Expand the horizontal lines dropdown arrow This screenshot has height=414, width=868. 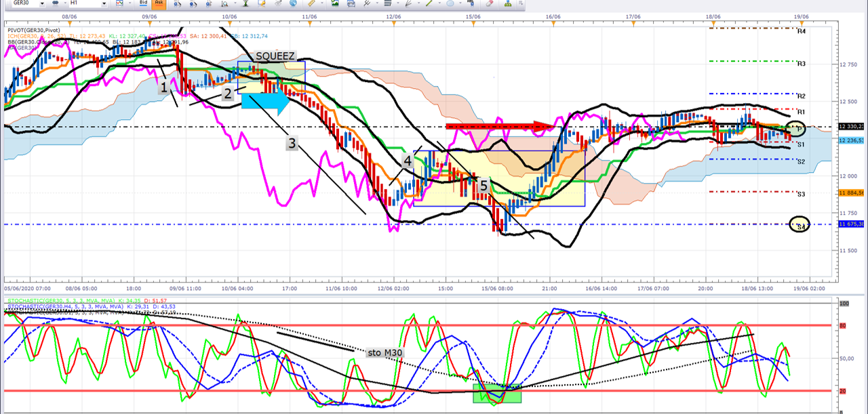(x=397, y=3)
